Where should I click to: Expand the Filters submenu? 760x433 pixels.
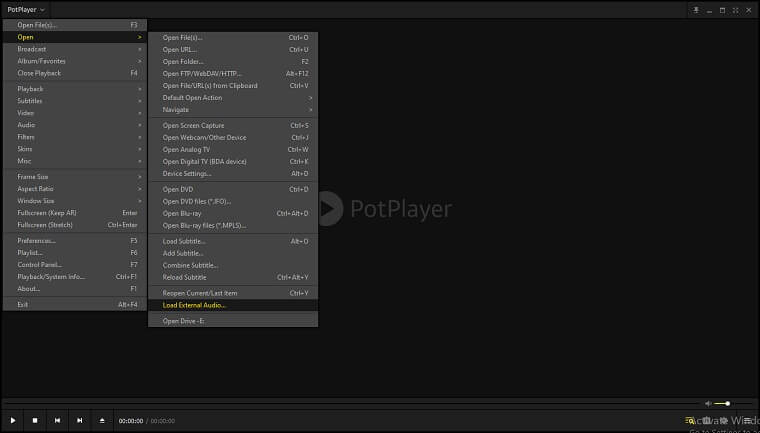click(75, 137)
